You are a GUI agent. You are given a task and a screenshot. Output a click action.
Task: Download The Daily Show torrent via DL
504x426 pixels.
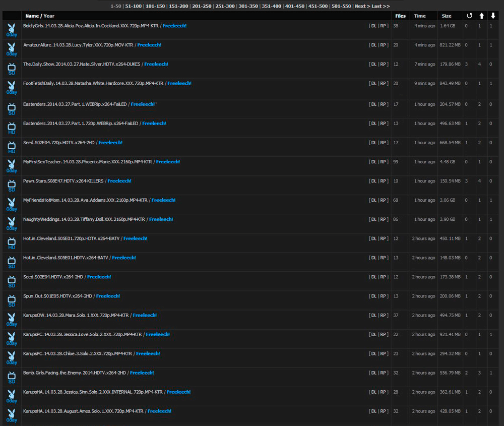click(373, 65)
